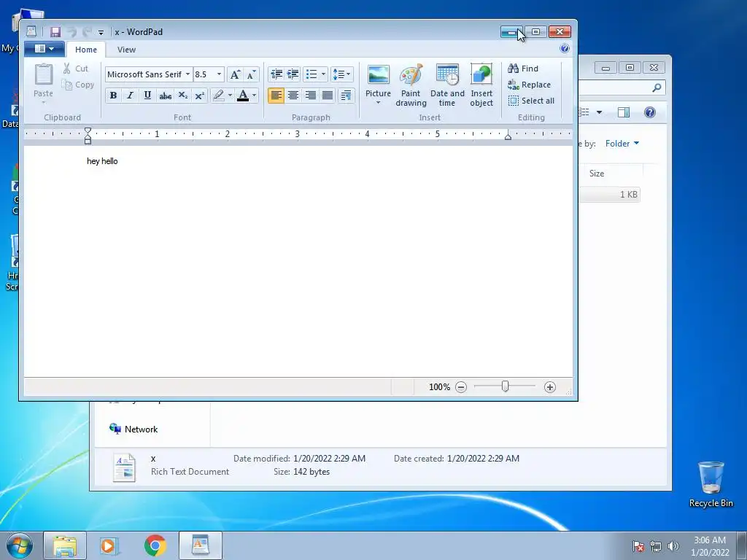
Task: Click the zoom out minus button
Action: [x=461, y=387]
